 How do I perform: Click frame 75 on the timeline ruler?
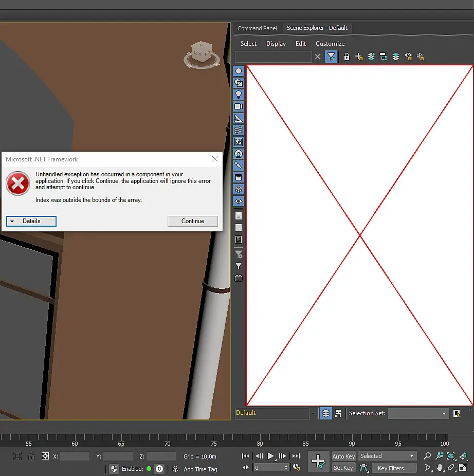(213, 438)
